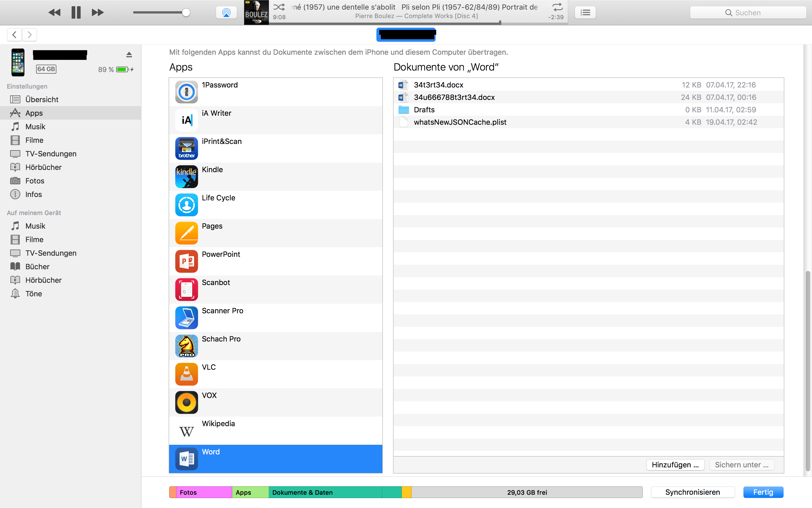Click the Synchronisieren button

coord(692,492)
